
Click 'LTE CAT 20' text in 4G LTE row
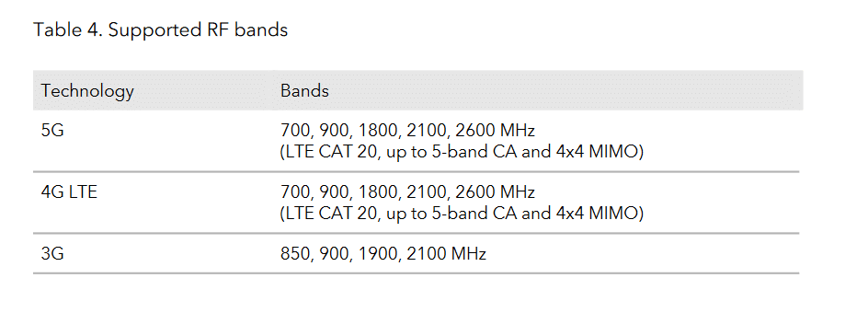point(330,214)
